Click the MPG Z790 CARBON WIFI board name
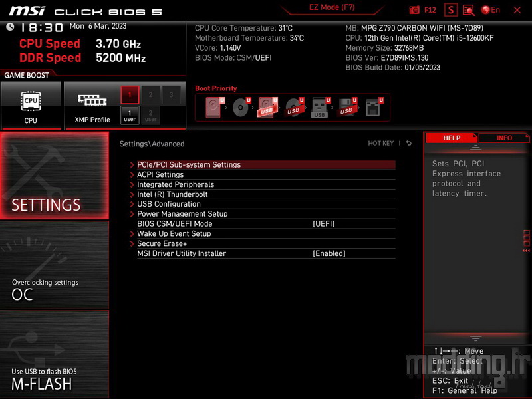 422,28
